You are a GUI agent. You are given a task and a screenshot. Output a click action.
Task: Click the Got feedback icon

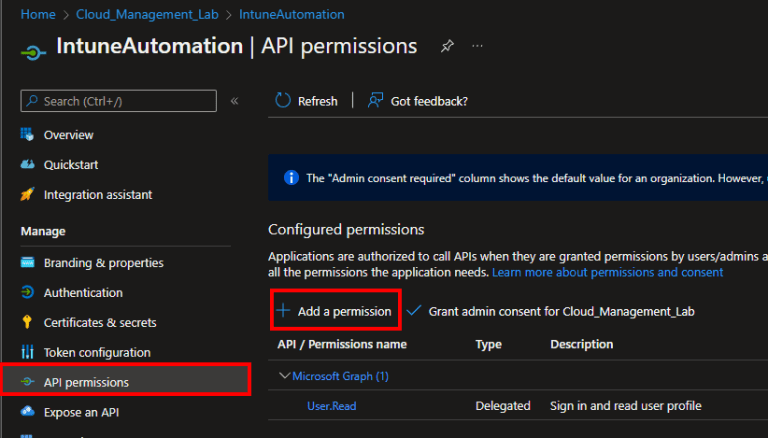(375, 101)
